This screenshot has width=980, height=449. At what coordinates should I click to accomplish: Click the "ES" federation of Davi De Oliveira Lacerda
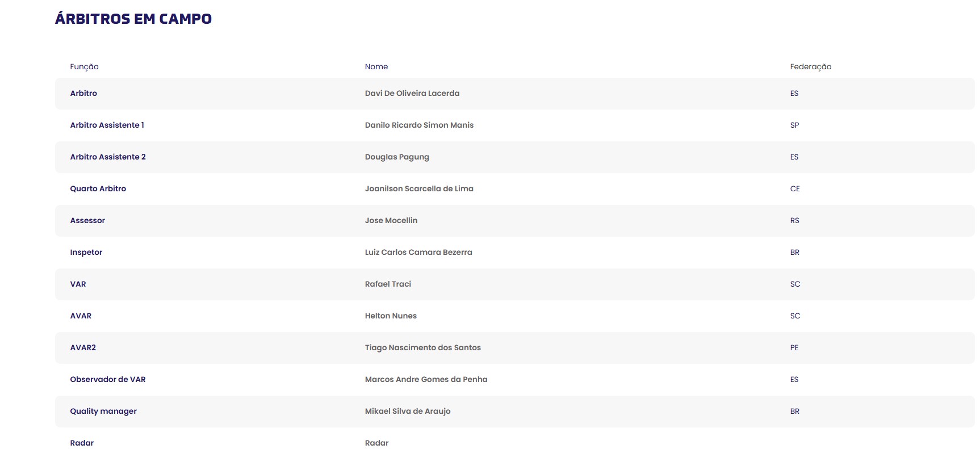point(794,93)
